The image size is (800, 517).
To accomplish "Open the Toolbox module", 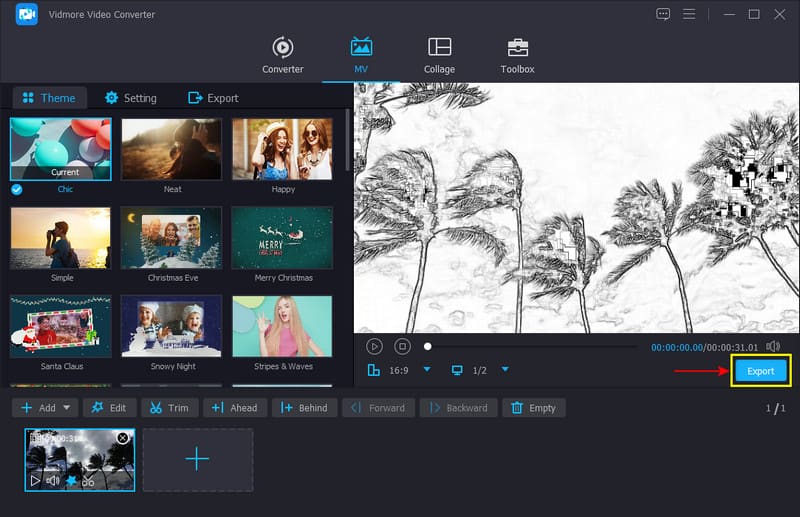I will pos(517,55).
